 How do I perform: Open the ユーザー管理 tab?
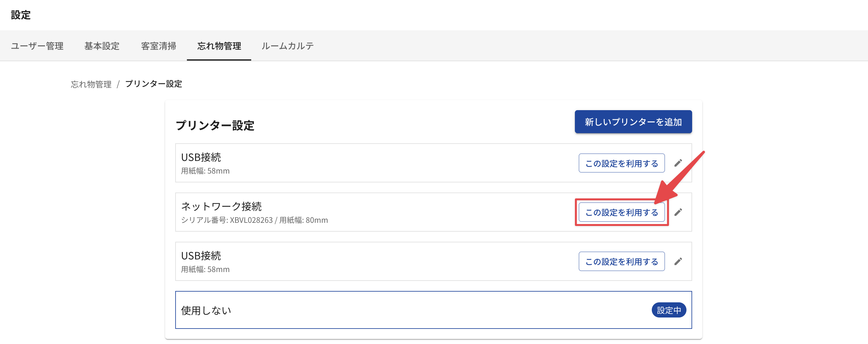pyautogui.click(x=37, y=46)
